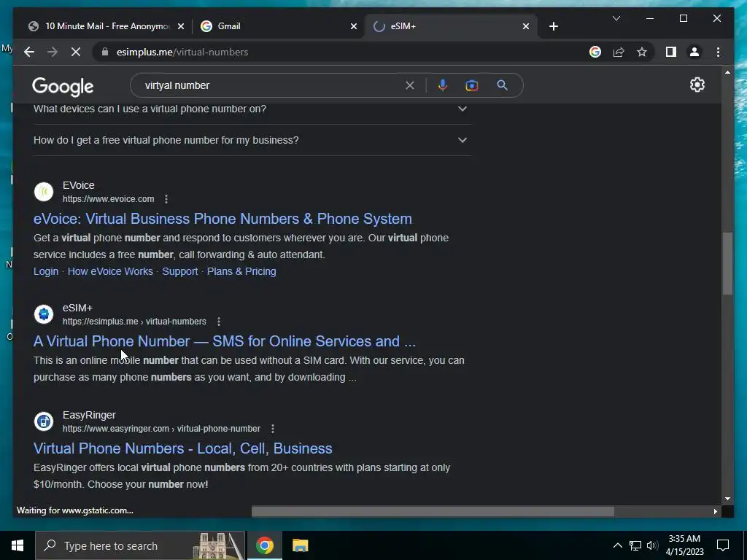Screen dimensions: 747x560
Task: Click the horizontal scrollbar thumb
Action: click(x=433, y=511)
